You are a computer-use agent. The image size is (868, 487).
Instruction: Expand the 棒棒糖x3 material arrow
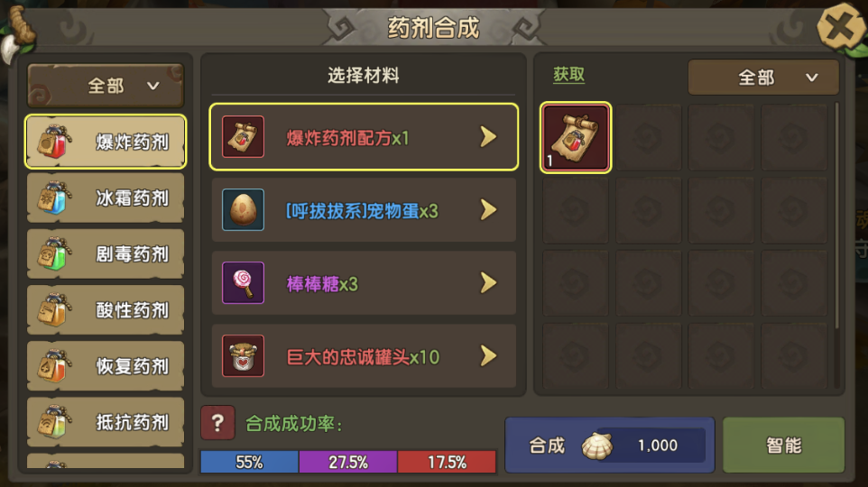coord(488,283)
